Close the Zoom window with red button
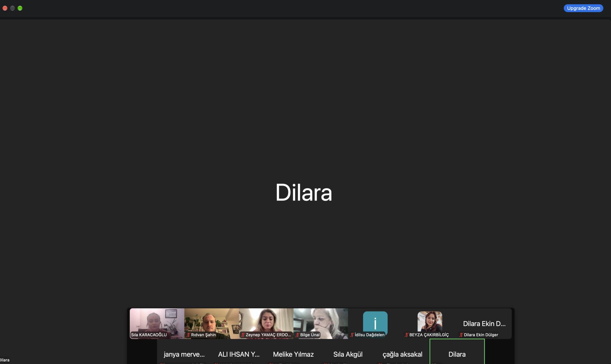 coord(5,8)
